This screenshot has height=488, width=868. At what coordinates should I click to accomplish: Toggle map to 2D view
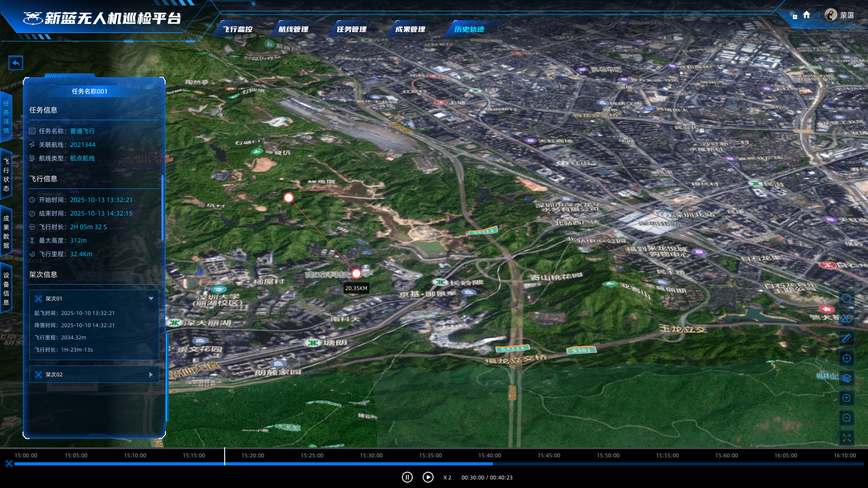pyautogui.click(x=846, y=319)
